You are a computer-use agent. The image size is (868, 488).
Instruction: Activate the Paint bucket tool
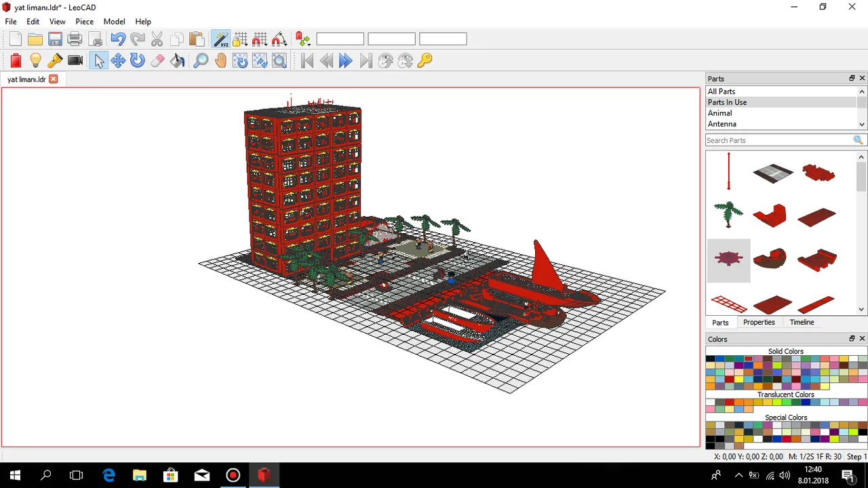(x=178, y=60)
